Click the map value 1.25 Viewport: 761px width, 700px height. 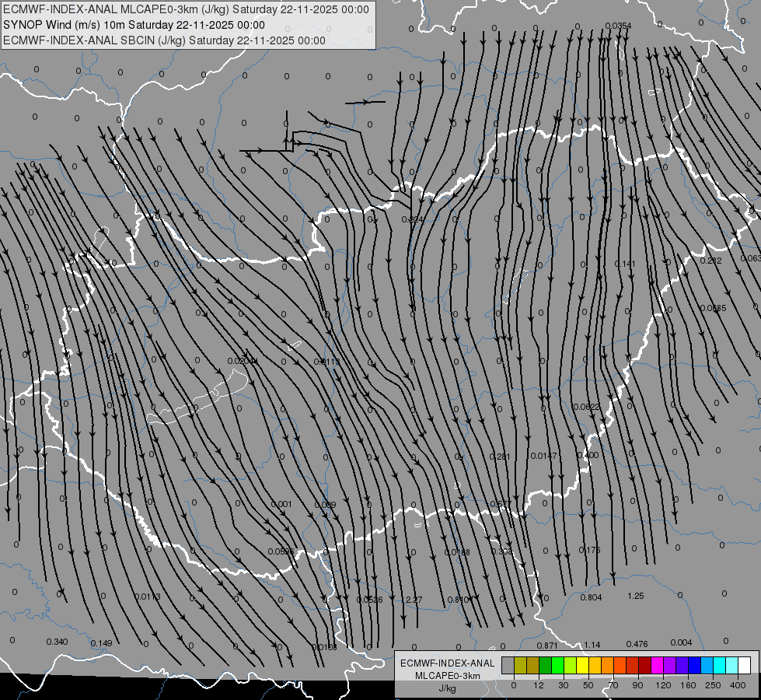636,596
